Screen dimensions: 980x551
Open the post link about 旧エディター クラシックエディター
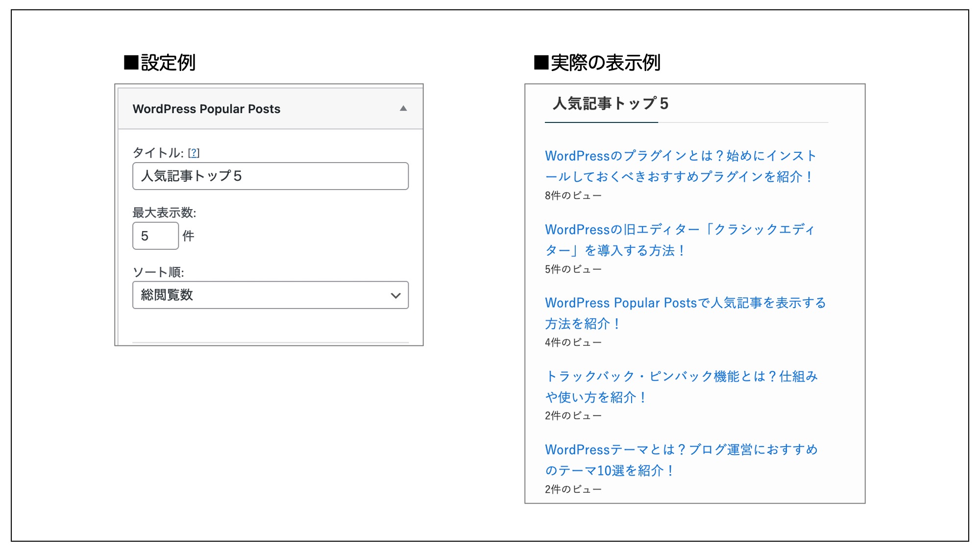[x=680, y=240]
